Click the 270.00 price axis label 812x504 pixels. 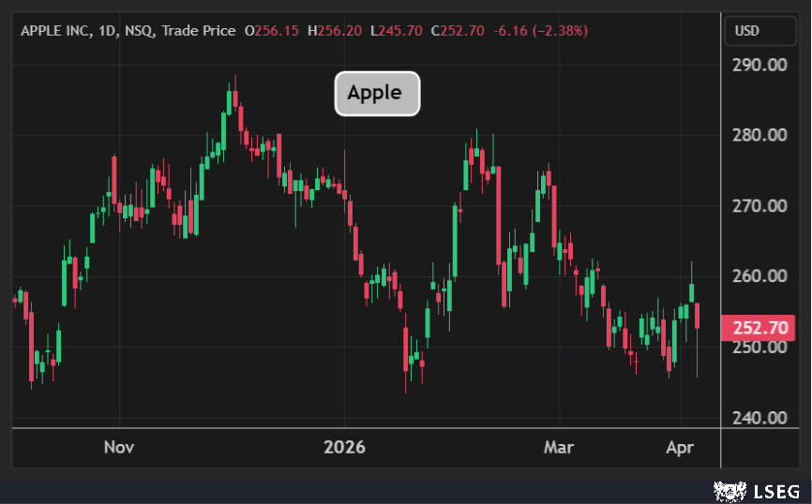[x=759, y=205]
